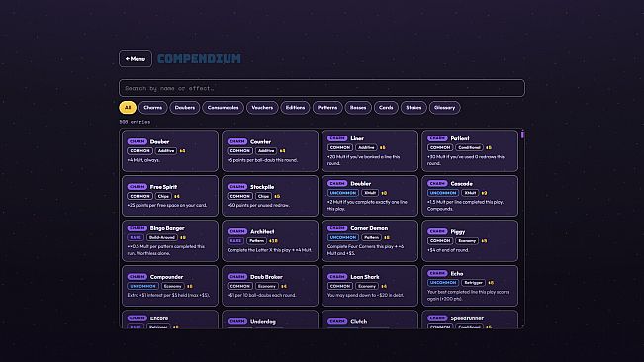
Task: Select the Cards filter chip
Action: 386,108
